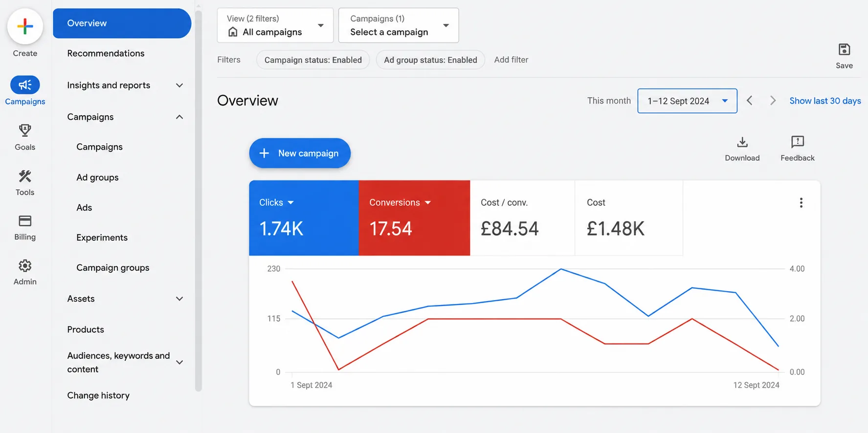This screenshot has width=868, height=433.
Task: Open Recommendations in the sidebar
Action: [106, 53]
